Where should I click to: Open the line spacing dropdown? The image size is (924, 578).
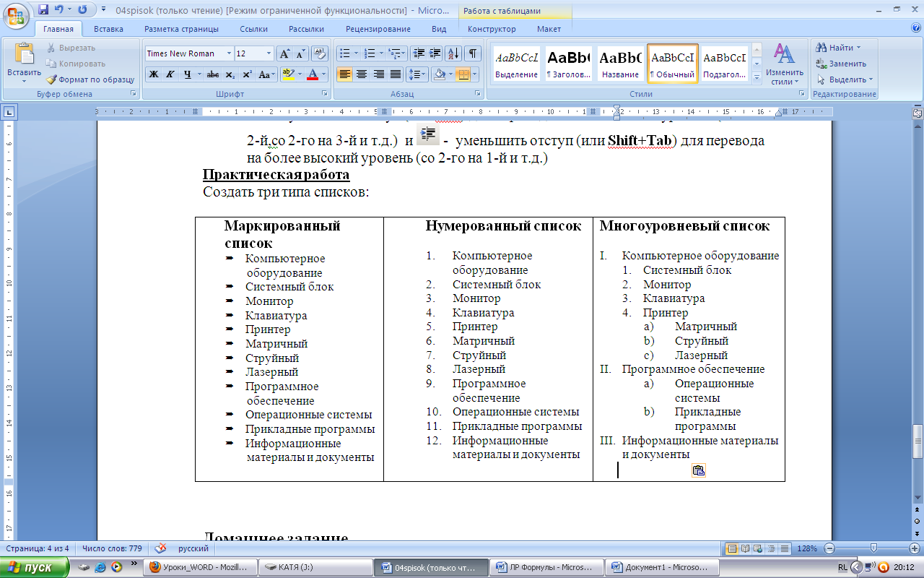point(417,74)
